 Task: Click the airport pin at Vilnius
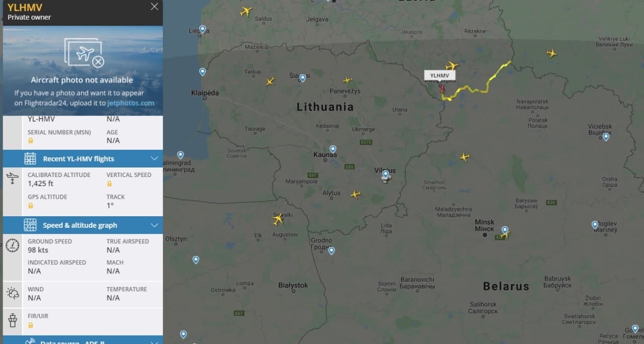pos(385,174)
